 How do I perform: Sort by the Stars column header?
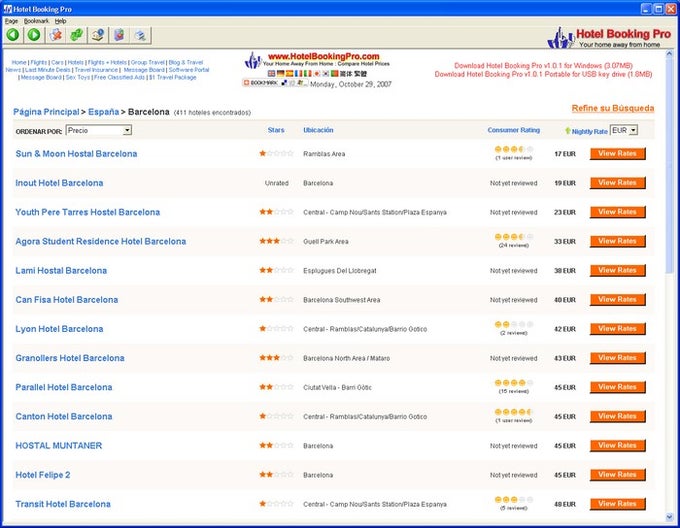(276, 130)
